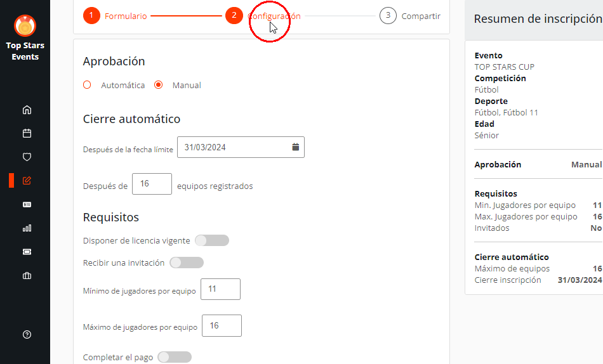Open the briefcase icon in sidebar
The width and height of the screenshot is (603, 364).
tap(27, 276)
